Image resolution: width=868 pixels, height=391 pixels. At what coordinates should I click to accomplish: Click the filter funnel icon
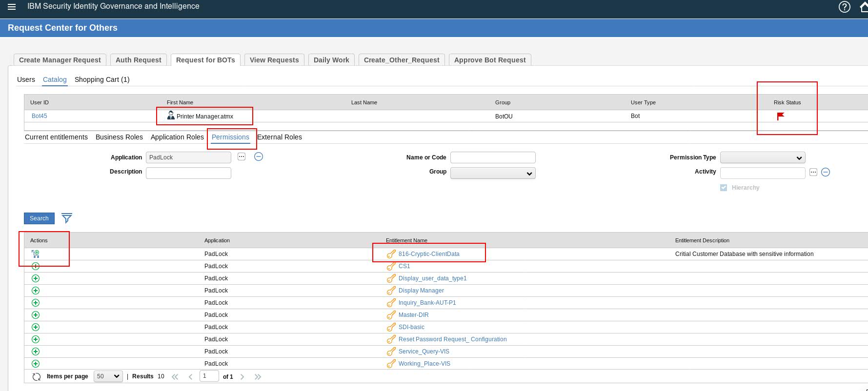(x=67, y=218)
